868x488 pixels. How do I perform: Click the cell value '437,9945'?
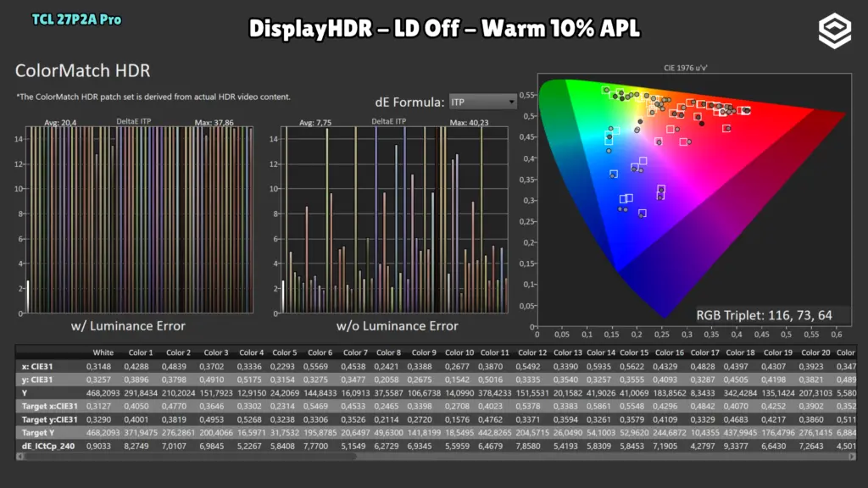740,433
